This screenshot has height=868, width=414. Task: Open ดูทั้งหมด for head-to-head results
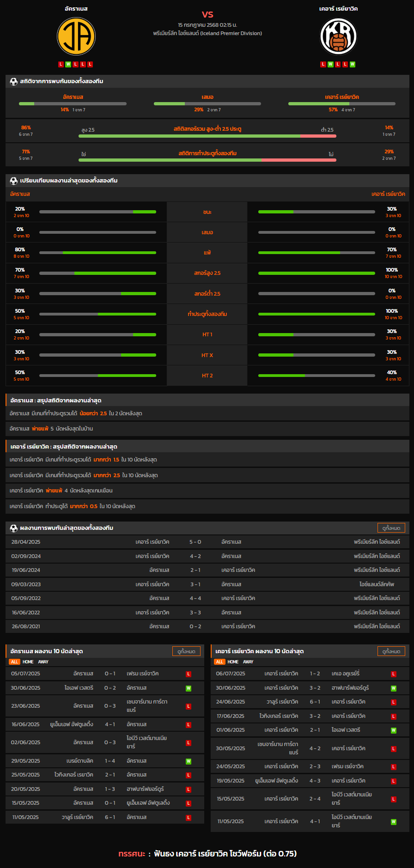coord(391,528)
